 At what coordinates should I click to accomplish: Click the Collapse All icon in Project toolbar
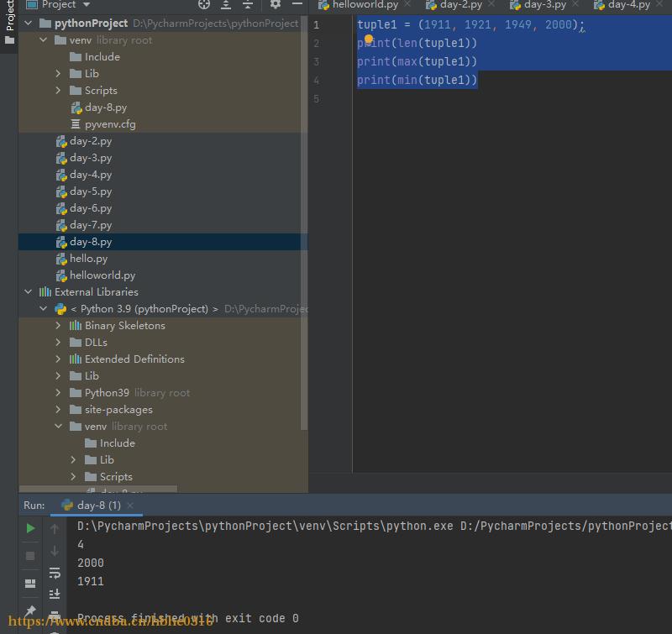[x=248, y=4]
